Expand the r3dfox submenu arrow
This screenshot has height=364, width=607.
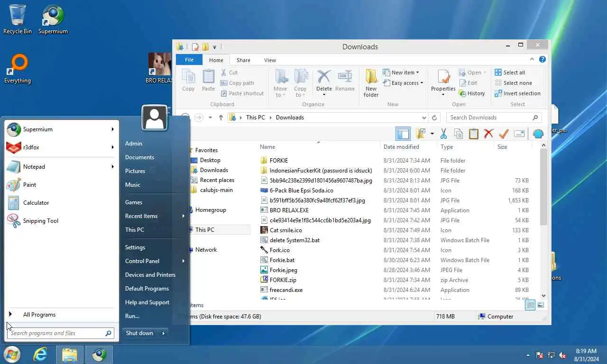click(x=113, y=147)
